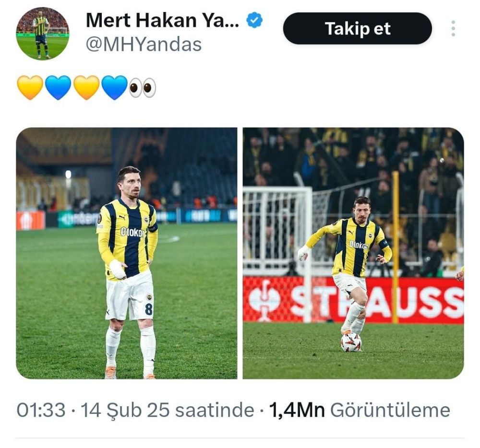Click the 01:33 tweet timestamp
Viewport: 480px width, 448px height.
(41, 410)
